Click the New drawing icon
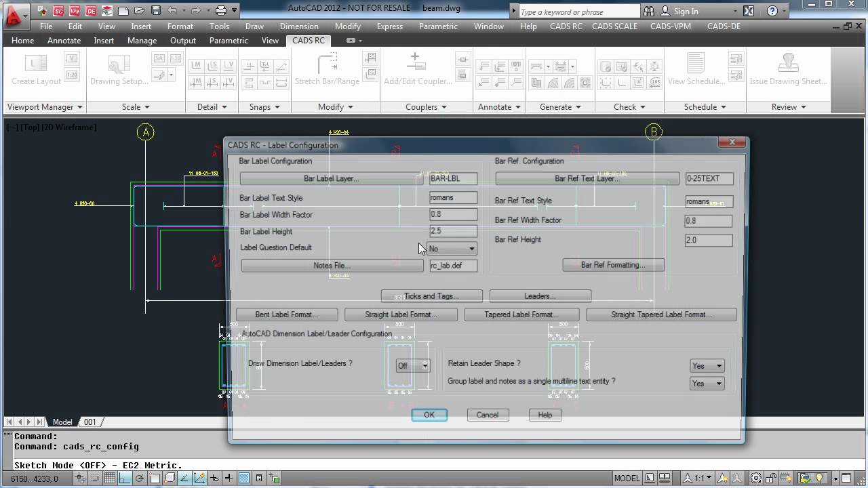868x488 pixels. tap(123, 11)
